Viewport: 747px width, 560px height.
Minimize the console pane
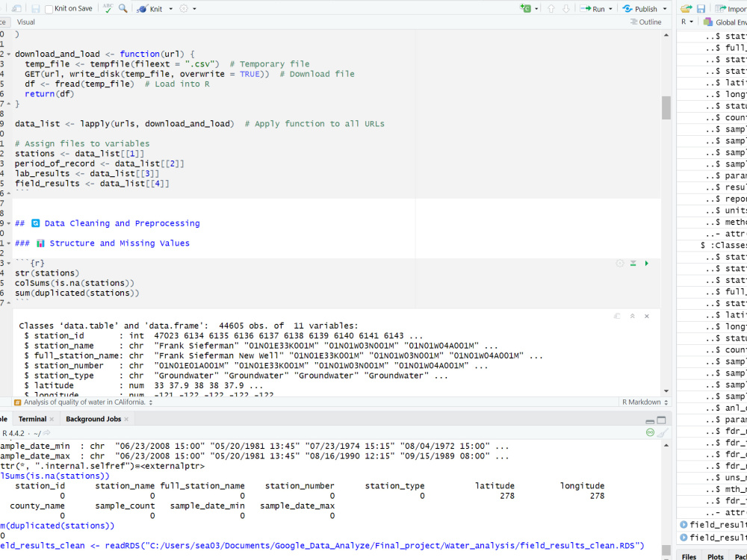[x=650, y=420]
